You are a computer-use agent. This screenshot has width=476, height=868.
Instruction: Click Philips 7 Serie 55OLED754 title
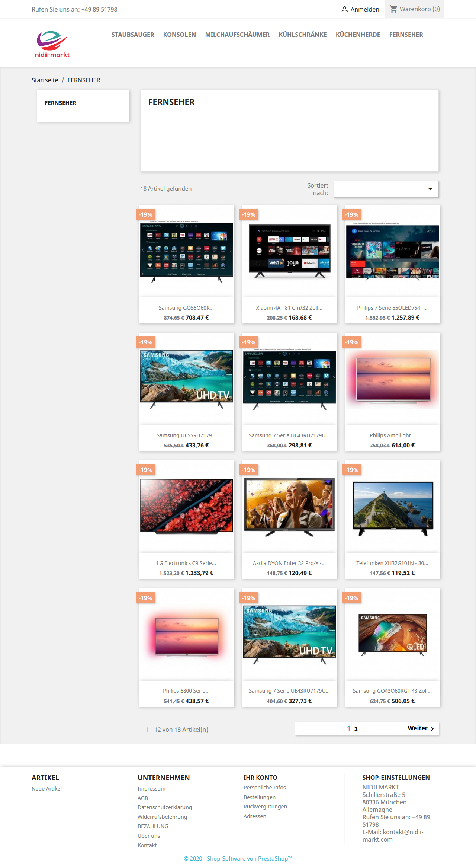click(392, 308)
